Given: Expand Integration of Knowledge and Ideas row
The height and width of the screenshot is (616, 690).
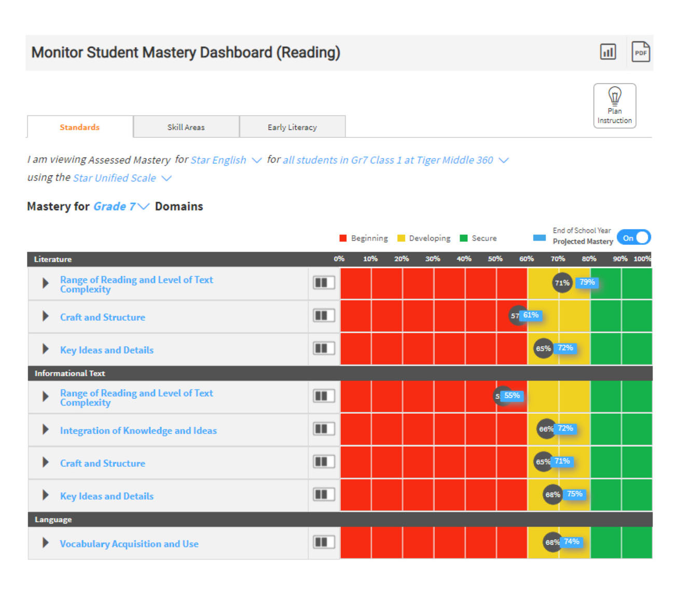Looking at the screenshot, I should tap(46, 429).
